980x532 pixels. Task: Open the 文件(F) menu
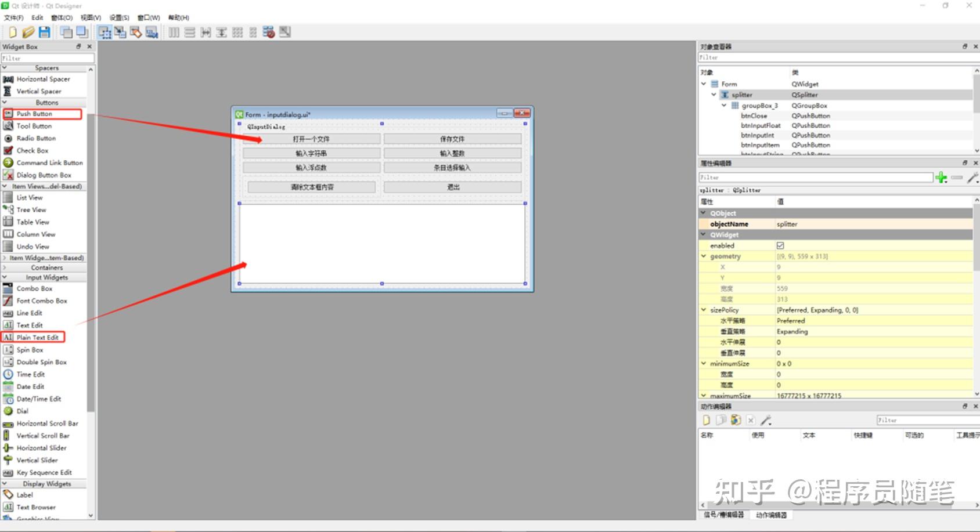[14, 17]
